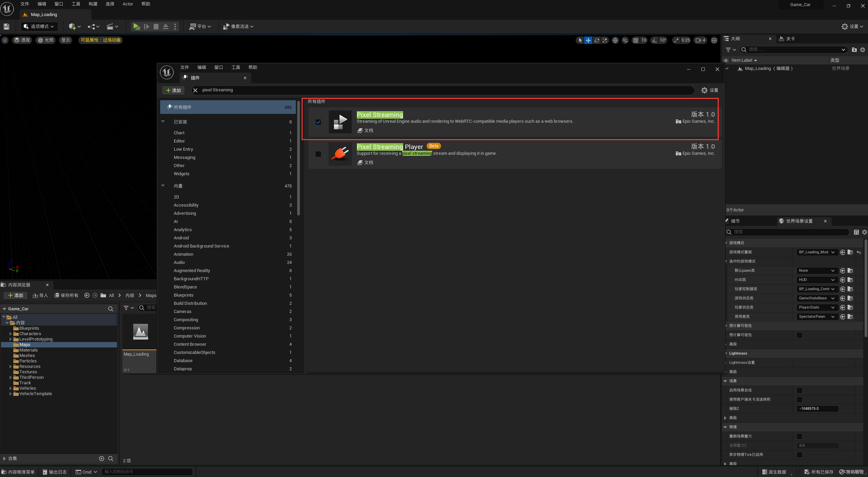The height and width of the screenshot is (477, 868).
Task: Click the 添加 button in plugins window
Action: 173,90
